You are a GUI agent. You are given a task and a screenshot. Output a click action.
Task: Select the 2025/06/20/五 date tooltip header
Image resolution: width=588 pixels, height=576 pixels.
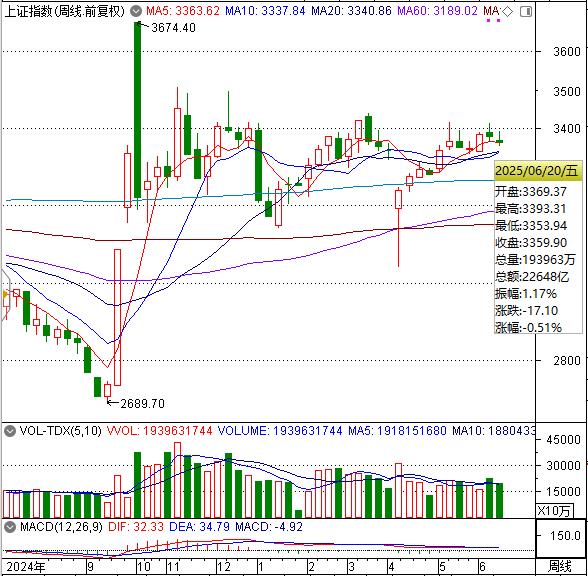(x=537, y=171)
